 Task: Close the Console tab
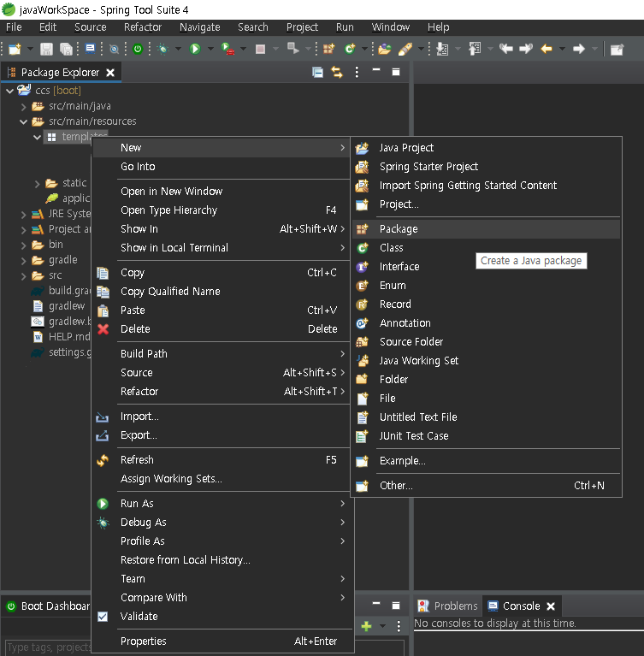pos(551,606)
